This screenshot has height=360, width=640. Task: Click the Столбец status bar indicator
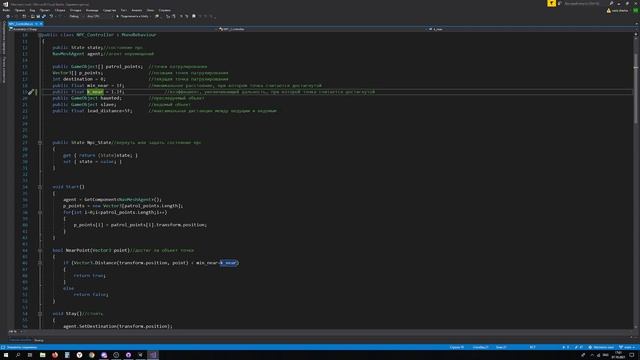click(480, 347)
